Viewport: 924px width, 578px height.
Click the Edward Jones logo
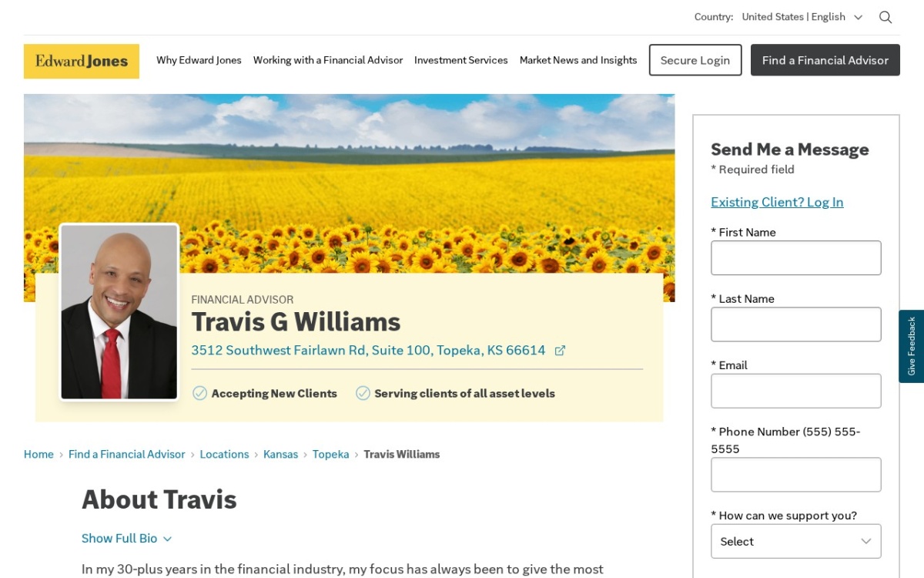[82, 61]
